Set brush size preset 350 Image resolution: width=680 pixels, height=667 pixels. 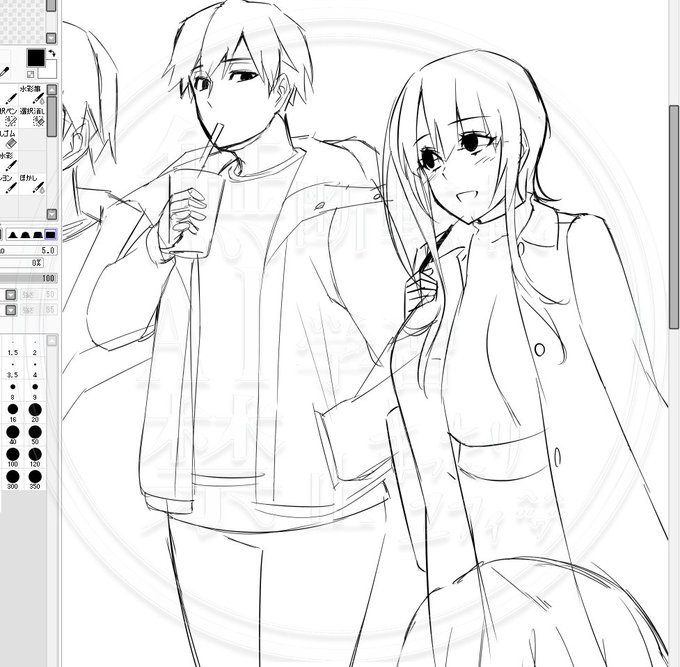click(x=35, y=480)
